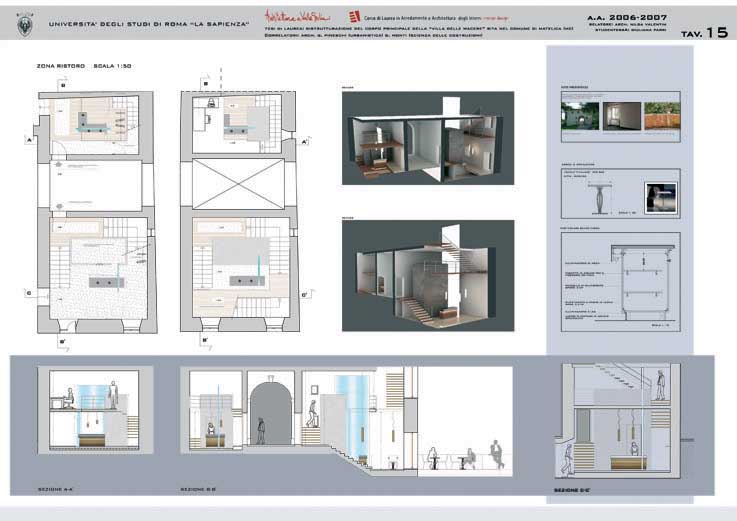The width and height of the screenshot is (737, 521).
Task: Click the "ZONA RISTORO" title
Action: click(61, 66)
